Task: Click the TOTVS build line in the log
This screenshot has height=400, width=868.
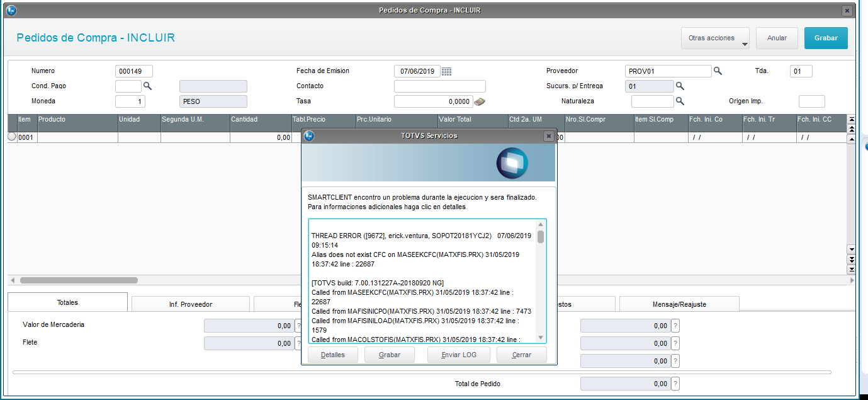Action: click(x=378, y=283)
